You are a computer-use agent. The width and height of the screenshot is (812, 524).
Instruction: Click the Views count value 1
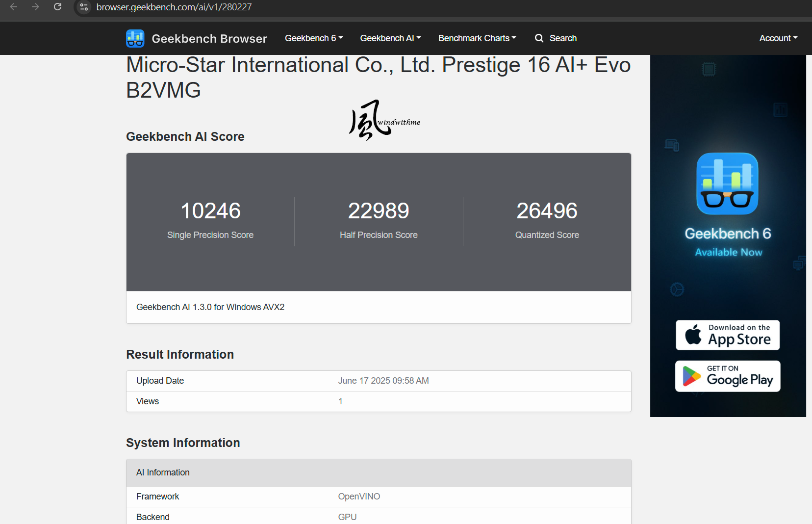(340, 401)
